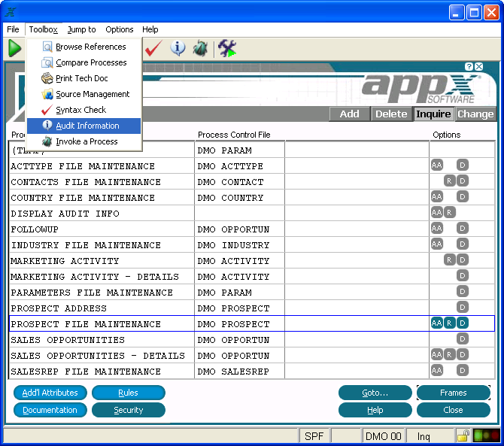Click the R badge for CONTACTS FILE MAINTENANCE

450,181
